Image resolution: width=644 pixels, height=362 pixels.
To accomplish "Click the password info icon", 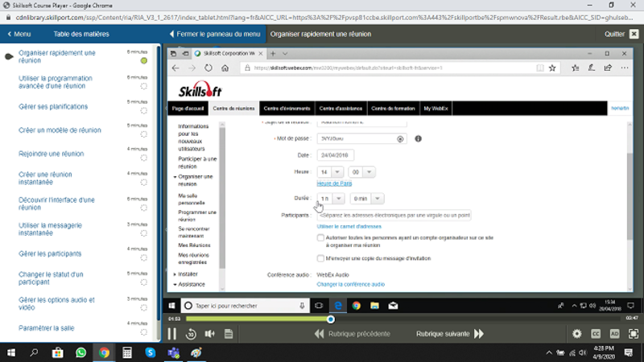I will (x=418, y=138).
